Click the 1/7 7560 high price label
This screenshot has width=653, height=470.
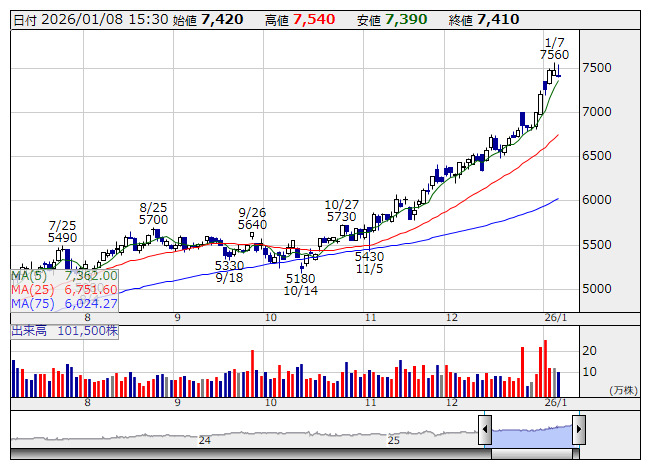click(x=554, y=48)
